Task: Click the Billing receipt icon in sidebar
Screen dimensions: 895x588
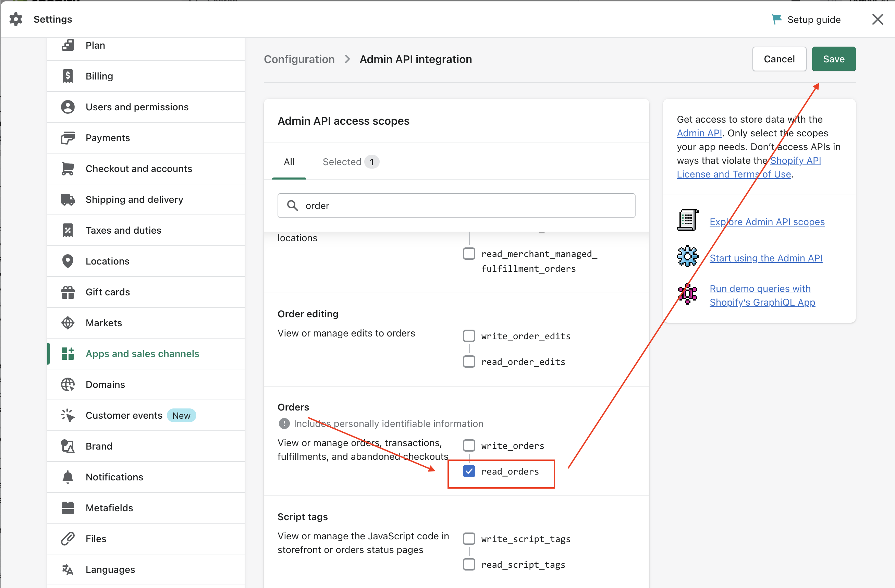Action: click(x=68, y=76)
